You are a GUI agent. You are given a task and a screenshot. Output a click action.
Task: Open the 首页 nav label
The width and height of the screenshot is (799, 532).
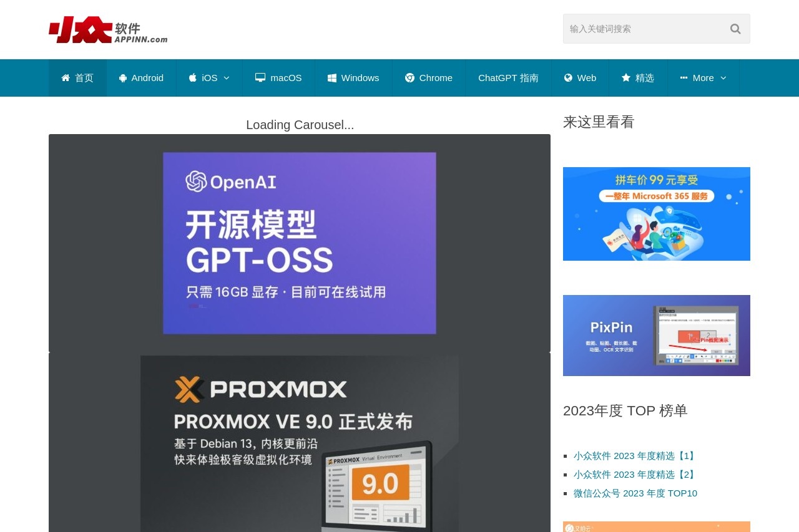pyautogui.click(x=84, y=78)
